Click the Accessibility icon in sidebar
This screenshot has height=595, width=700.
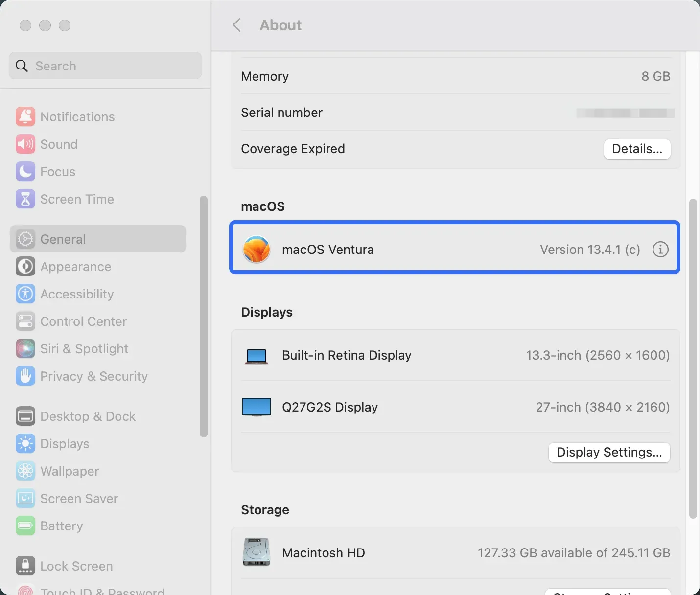point(25,294)
